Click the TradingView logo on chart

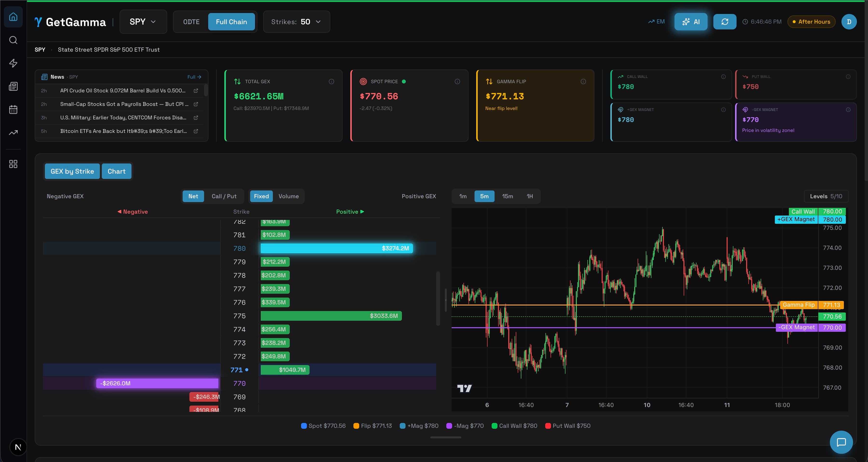coord(464,388)
